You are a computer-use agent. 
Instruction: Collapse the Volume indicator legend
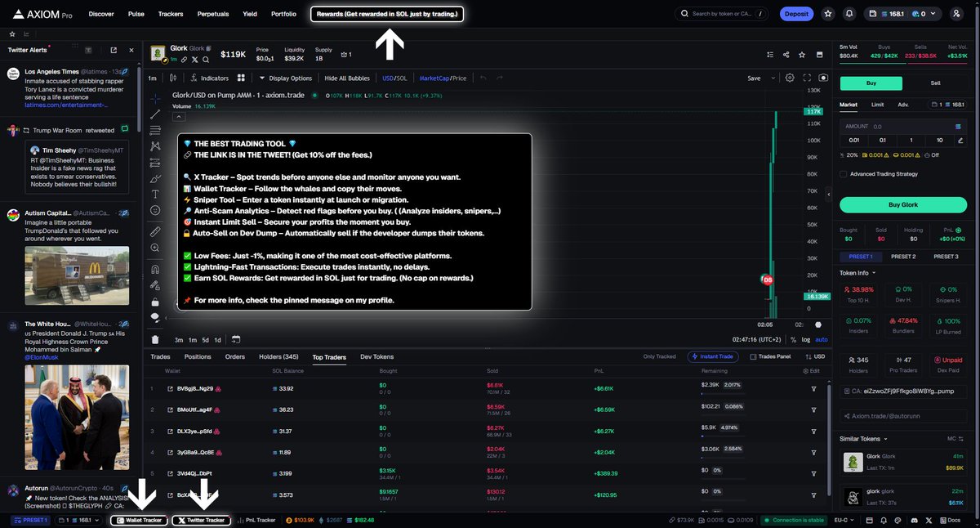[x=178, y=117]
